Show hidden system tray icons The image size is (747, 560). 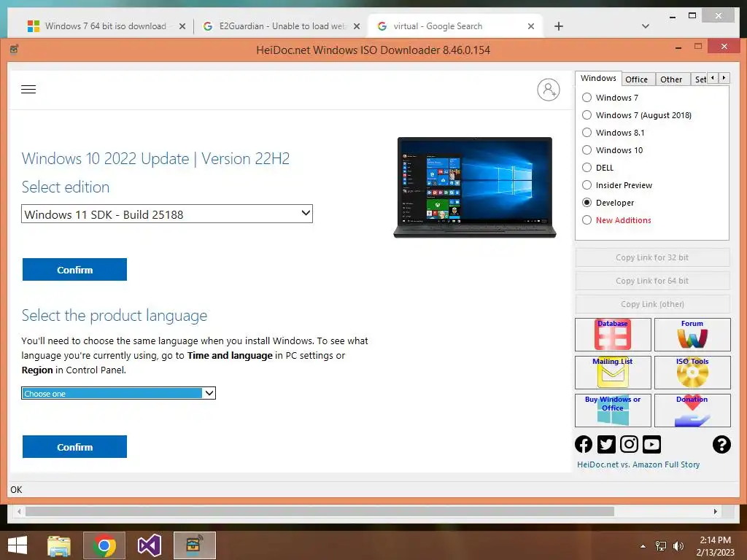pos(643,546)
